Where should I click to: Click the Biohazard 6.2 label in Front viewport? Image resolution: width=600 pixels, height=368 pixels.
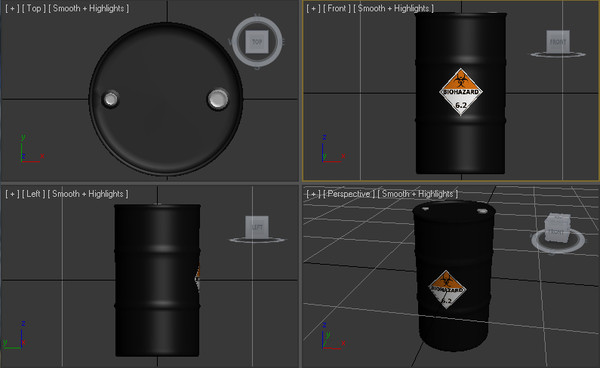tap(461, 92)
